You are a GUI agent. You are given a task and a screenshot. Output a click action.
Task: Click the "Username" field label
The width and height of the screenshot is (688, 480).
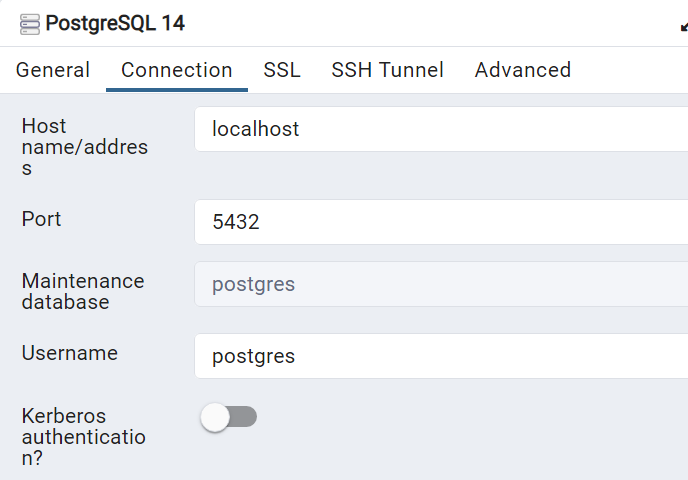(70, 353)
